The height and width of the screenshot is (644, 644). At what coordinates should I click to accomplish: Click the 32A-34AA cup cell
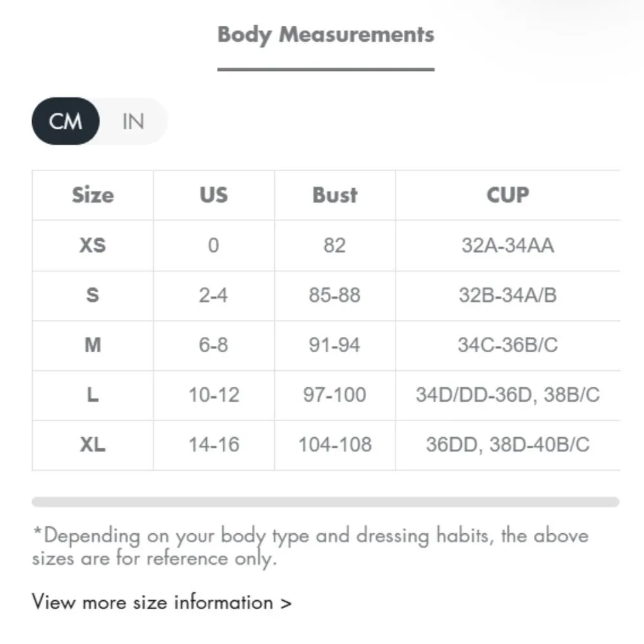tap(507, 245)
